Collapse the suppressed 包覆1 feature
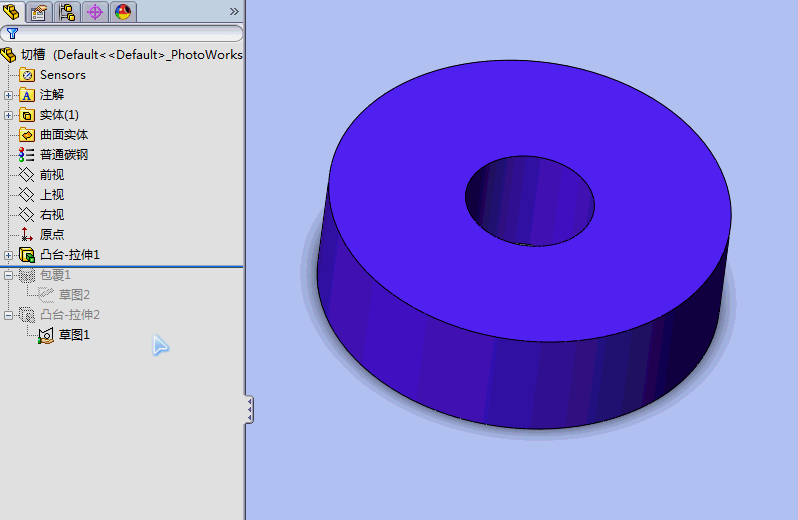 pos(8,275)
